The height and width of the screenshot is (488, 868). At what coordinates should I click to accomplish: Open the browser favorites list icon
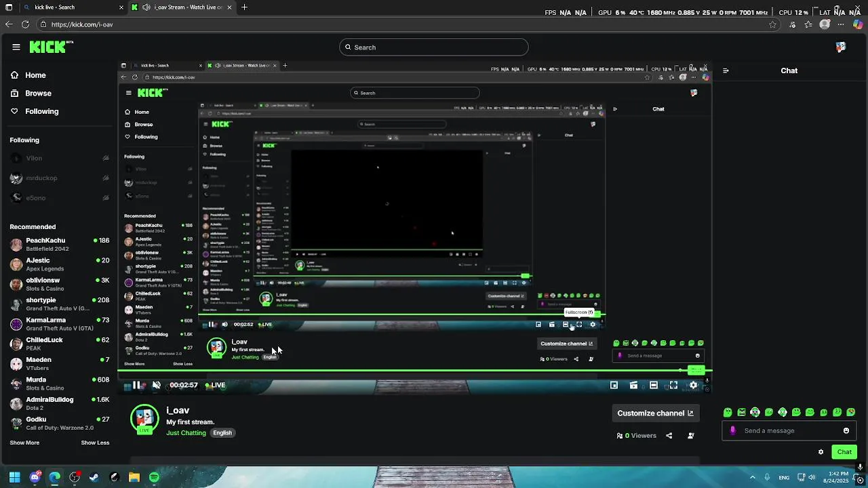[x=808, y=24]
